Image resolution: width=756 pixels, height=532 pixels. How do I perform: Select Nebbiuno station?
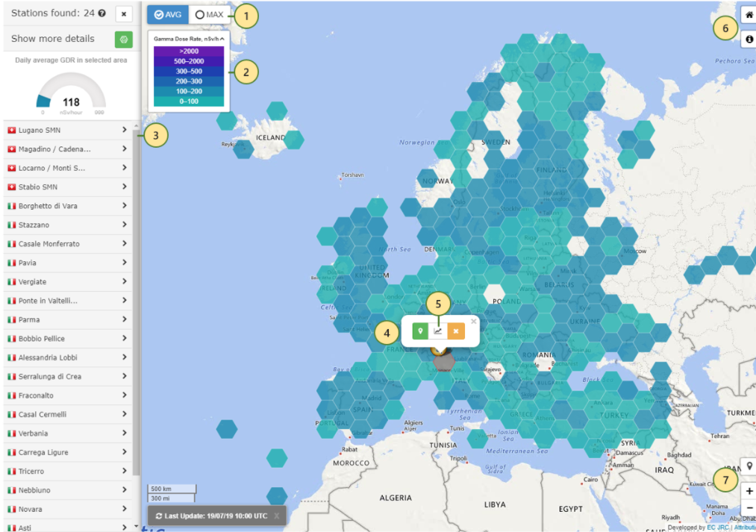tap(68, 490)
